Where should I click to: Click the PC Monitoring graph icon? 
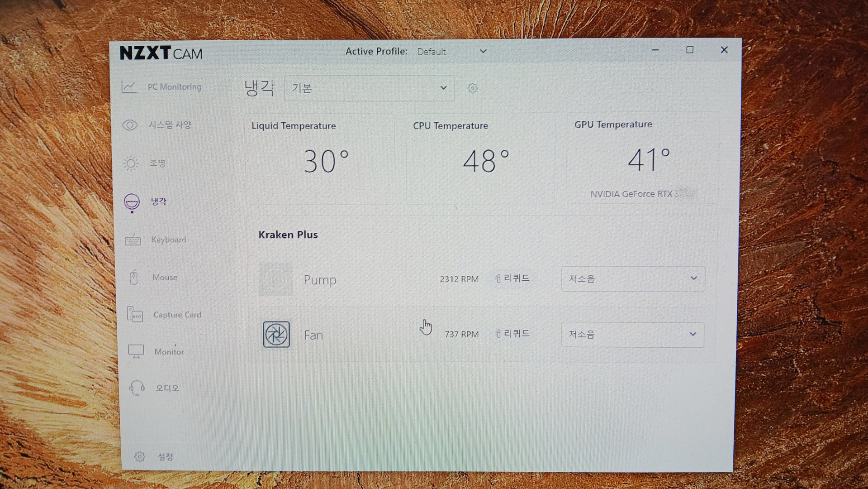pyautogui.click(x=129, y=86)
